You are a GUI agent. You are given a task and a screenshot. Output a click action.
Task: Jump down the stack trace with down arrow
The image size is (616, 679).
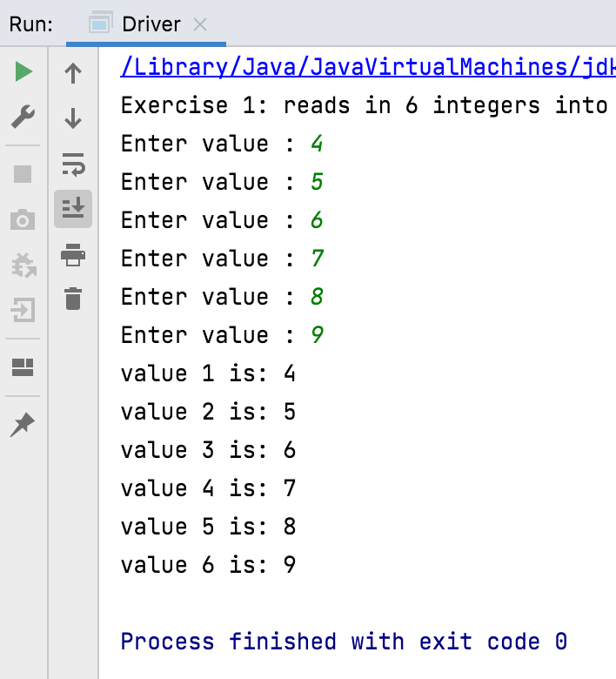pos(73,118)
